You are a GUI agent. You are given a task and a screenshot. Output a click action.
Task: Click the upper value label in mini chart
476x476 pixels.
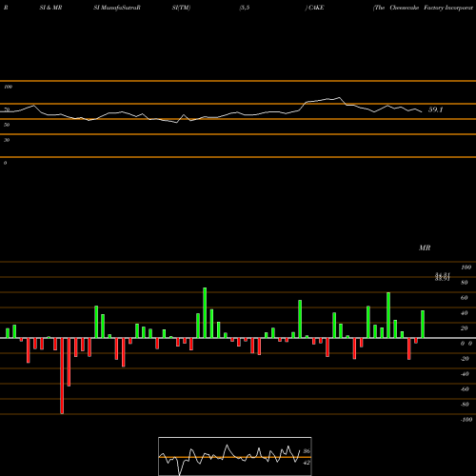(x=307, y=451)
